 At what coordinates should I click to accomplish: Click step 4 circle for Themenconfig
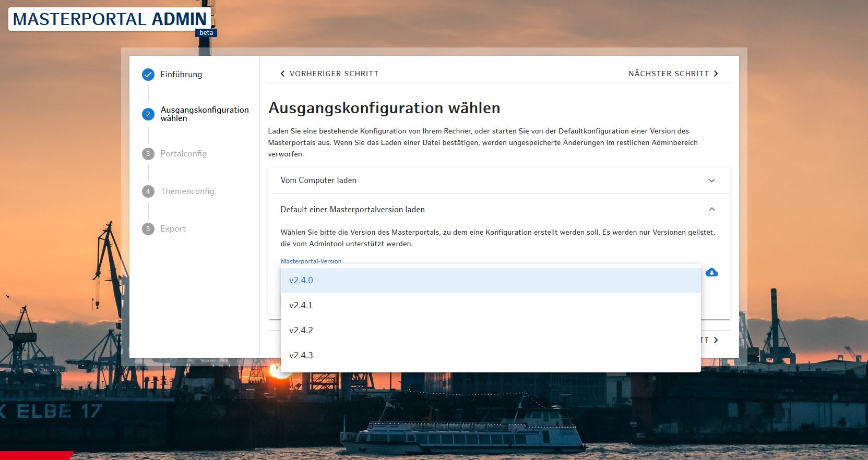(148, 191)
